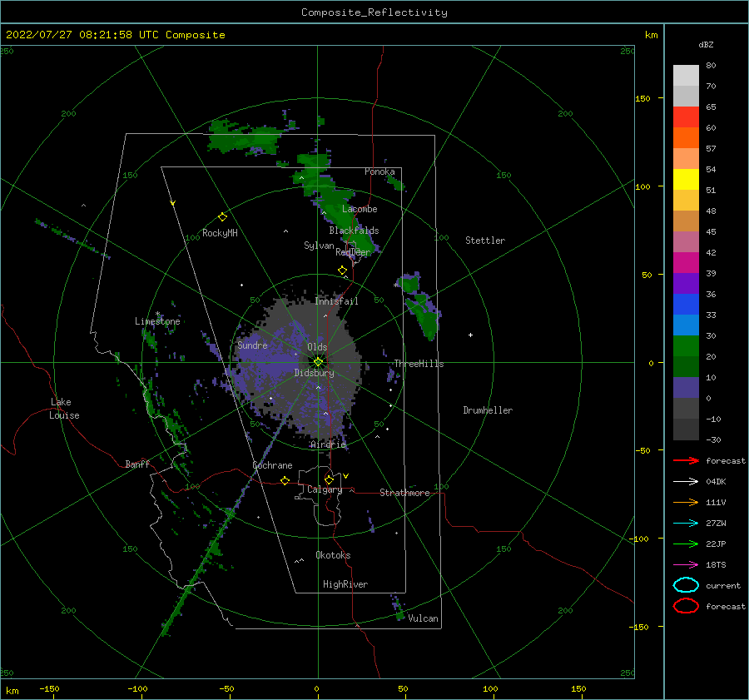Click the Lake Louise label
749x700 pixels.
(64, 409)
